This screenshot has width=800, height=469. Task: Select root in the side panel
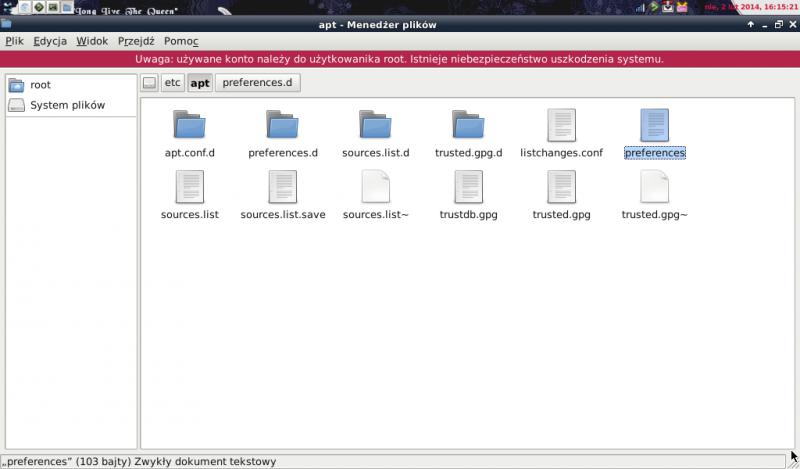pyautogui.click(x=40, y=85)
